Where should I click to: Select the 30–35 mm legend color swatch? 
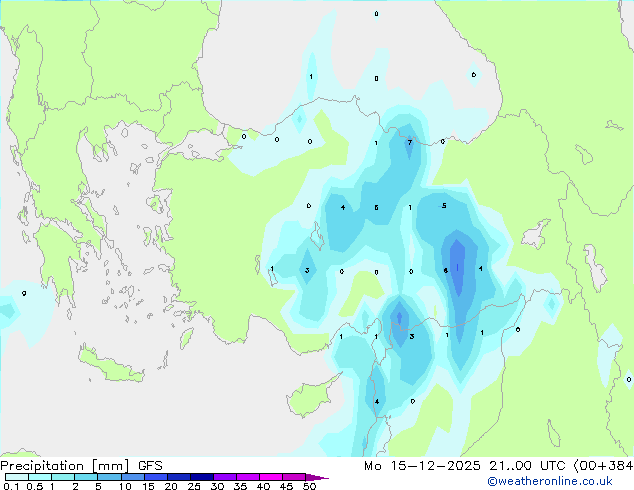[x=225, y=477]
